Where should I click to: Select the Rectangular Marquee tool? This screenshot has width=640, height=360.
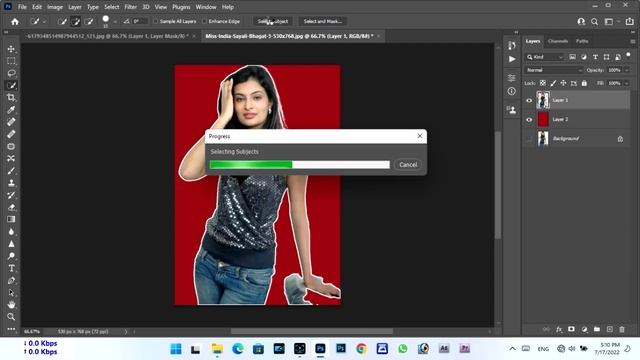(11, 61)
